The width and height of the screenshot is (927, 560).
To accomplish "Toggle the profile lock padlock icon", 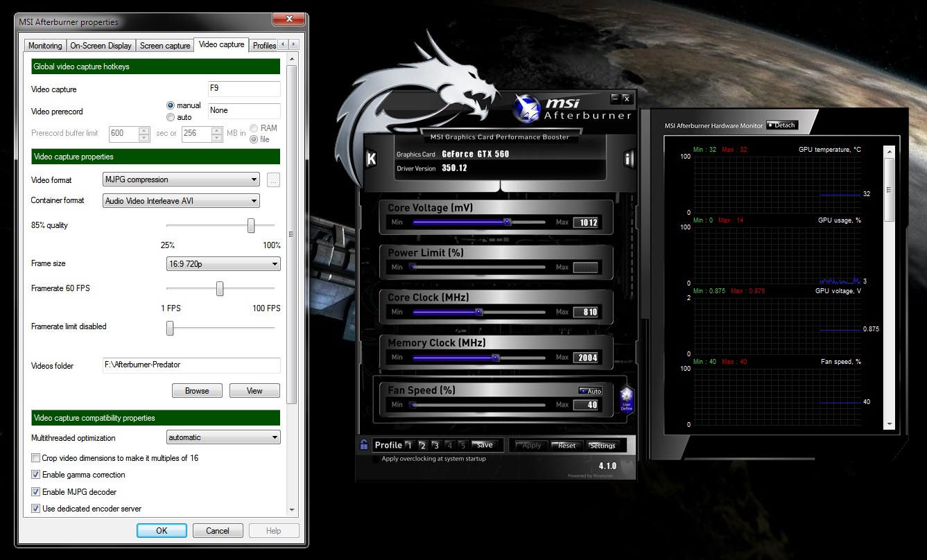I will (364, 445).
